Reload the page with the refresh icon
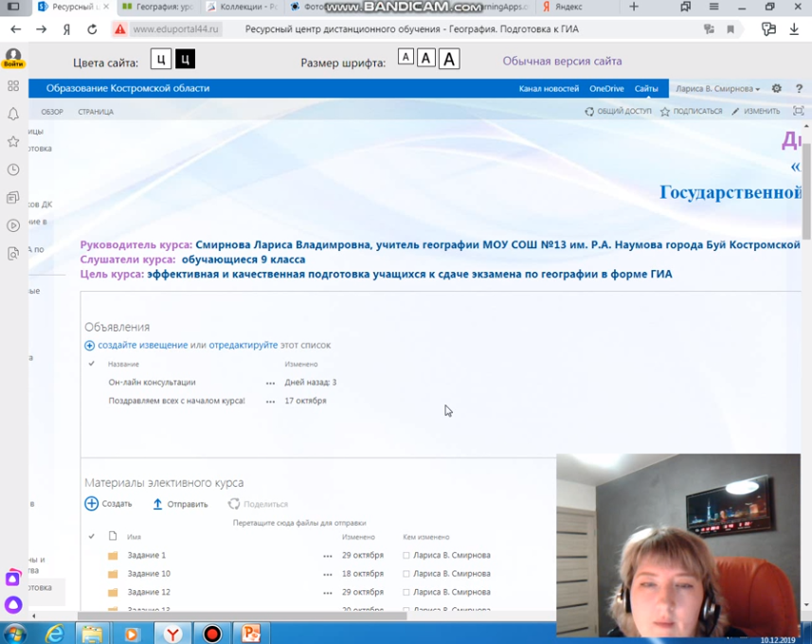 coord(92,29)
